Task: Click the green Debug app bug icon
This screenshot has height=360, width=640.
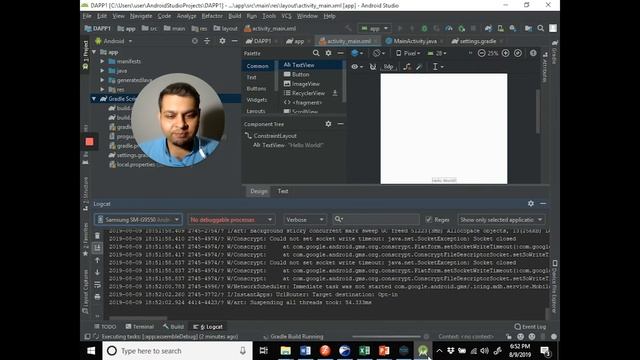Action: click(x=424, y=29)
